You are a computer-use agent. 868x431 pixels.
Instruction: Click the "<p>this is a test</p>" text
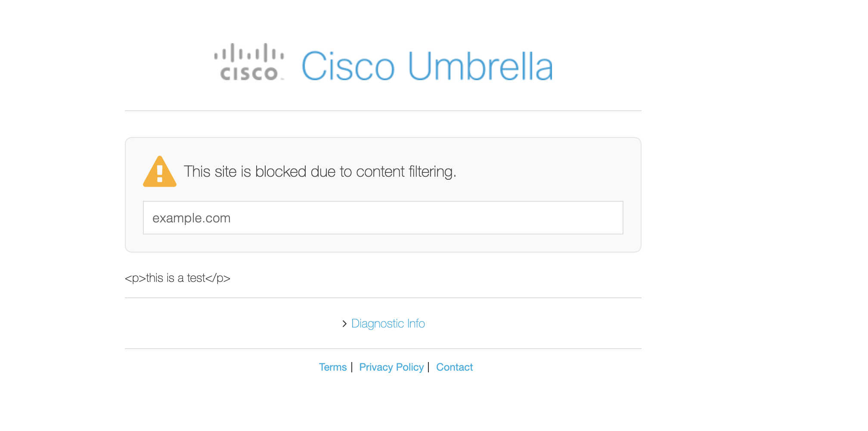tap(177, 278)
